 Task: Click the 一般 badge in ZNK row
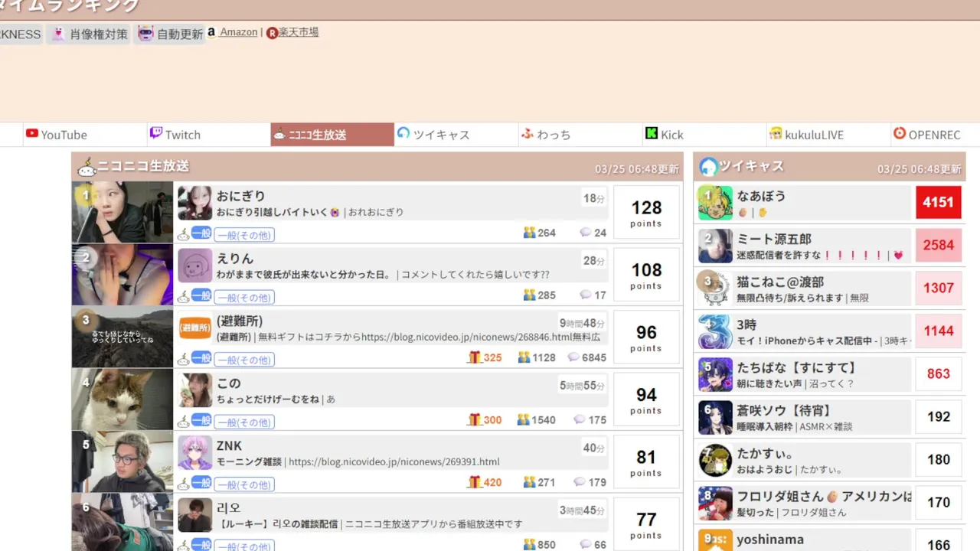pos(201,483)
